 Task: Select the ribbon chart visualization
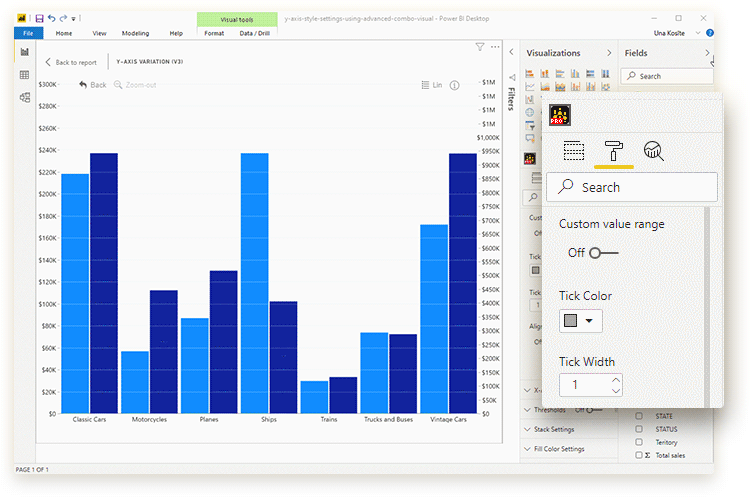(606, 87)
